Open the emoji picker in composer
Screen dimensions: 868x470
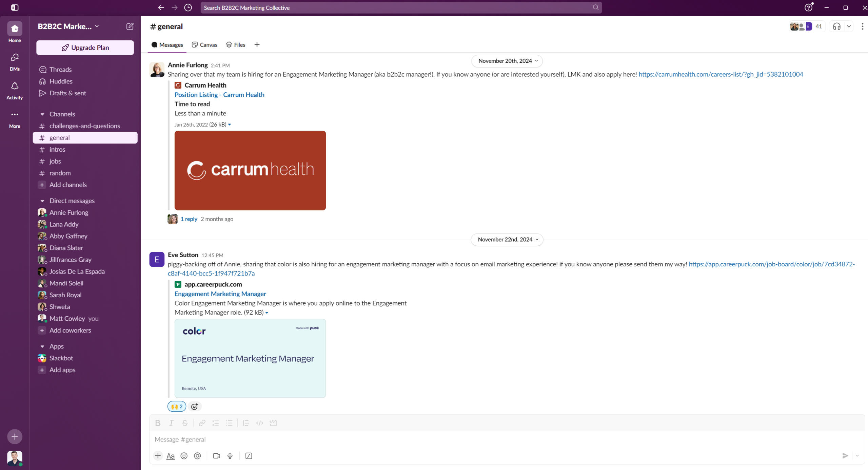184,456
